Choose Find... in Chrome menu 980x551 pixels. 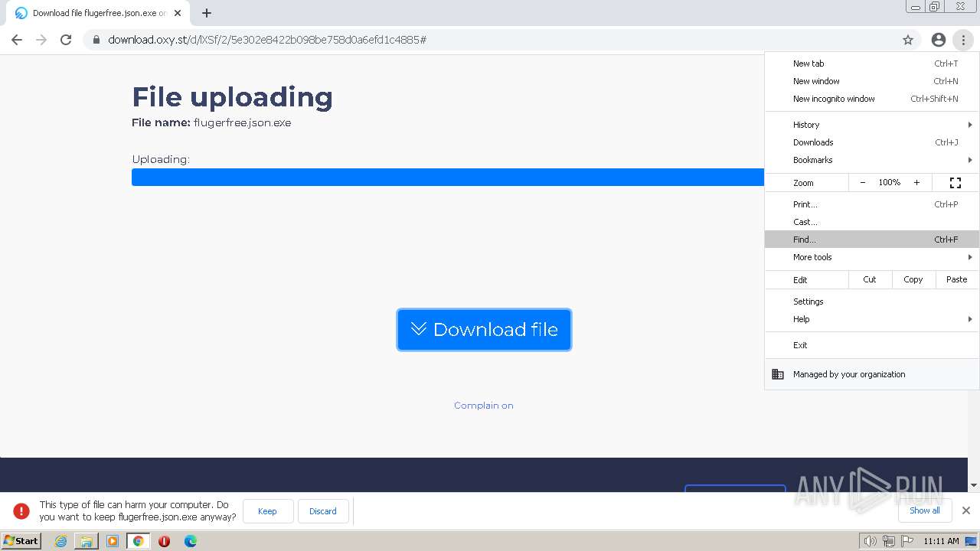tap(872, 240)
